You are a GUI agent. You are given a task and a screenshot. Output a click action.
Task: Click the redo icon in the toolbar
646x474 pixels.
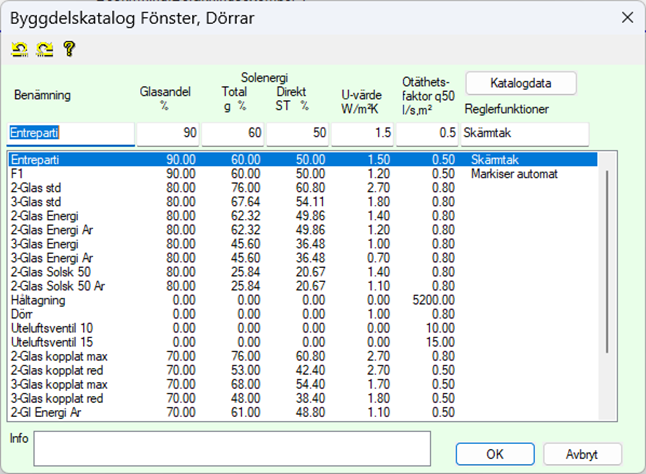pyautogui.click(x=44, y=48)
